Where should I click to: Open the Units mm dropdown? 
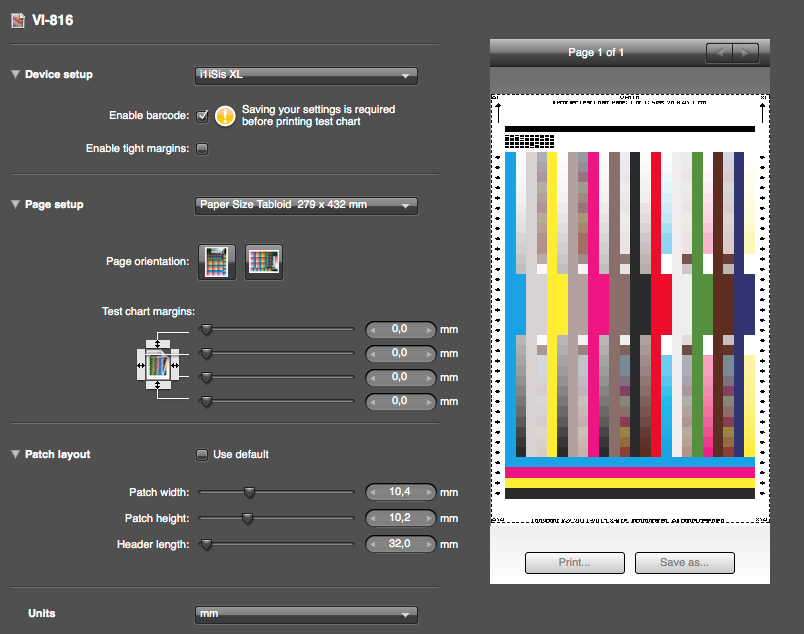[x=305, y=614]
